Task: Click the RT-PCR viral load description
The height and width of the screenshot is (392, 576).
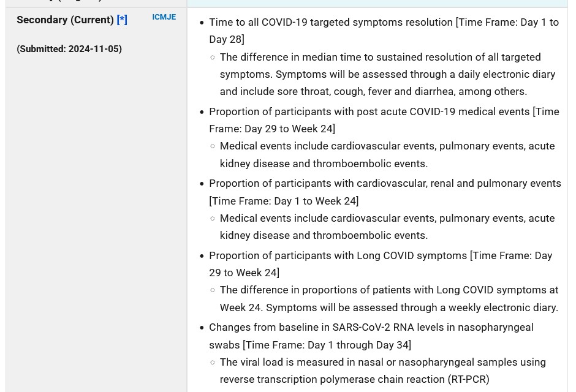Action: (x=382, y=371)
